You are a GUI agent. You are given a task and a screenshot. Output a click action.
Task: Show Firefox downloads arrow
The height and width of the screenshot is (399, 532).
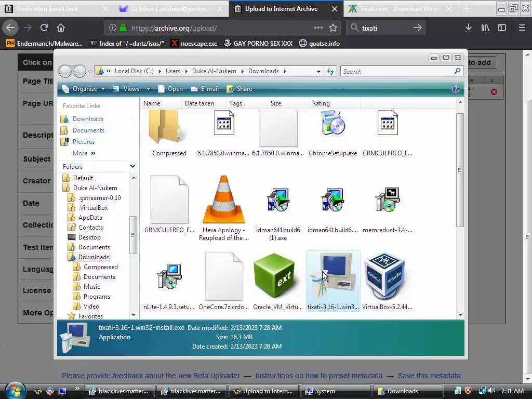pyautogui.click(x=469, y=28)
